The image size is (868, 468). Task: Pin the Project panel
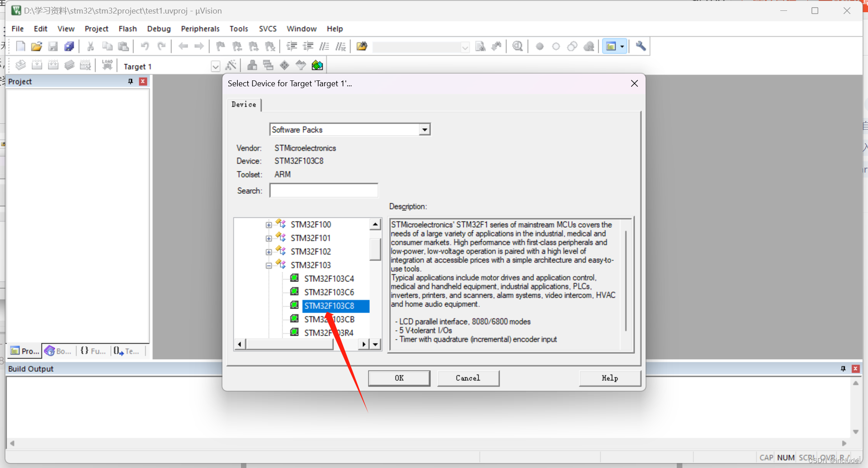(x=131, y=81)
